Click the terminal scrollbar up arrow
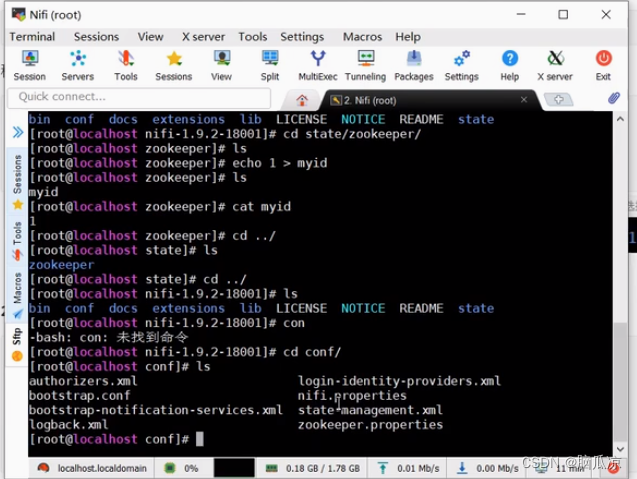The width and height of the screenshot is (637, 479). tap(620, 119)
